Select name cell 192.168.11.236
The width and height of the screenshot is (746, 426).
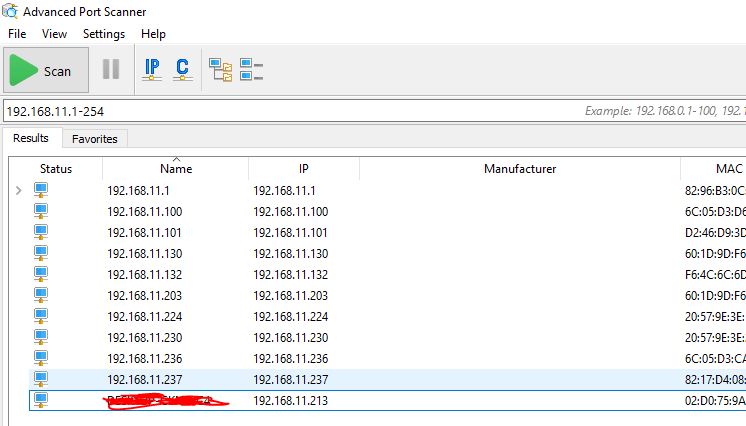click(145, 358)
